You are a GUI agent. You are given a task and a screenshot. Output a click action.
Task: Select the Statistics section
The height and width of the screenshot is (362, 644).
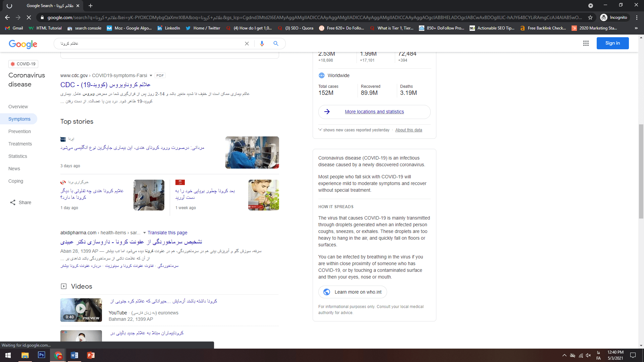(x=18, y=156)
